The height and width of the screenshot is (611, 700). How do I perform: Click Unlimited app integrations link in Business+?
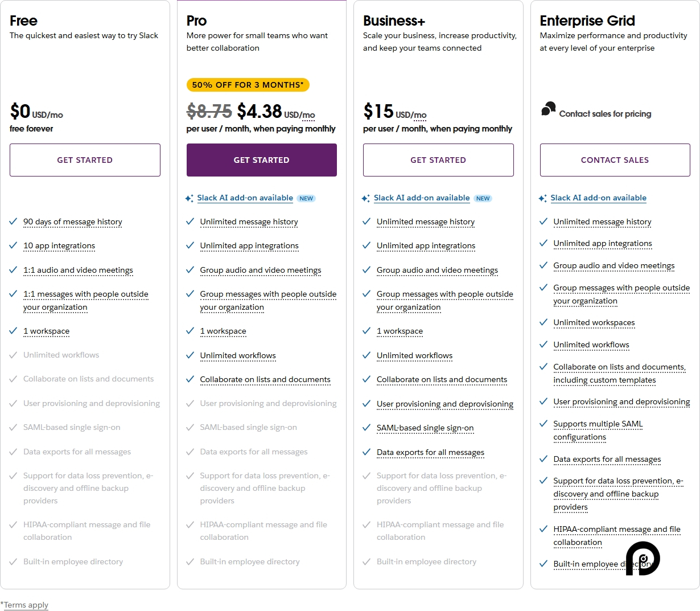(x=426, y=245)
